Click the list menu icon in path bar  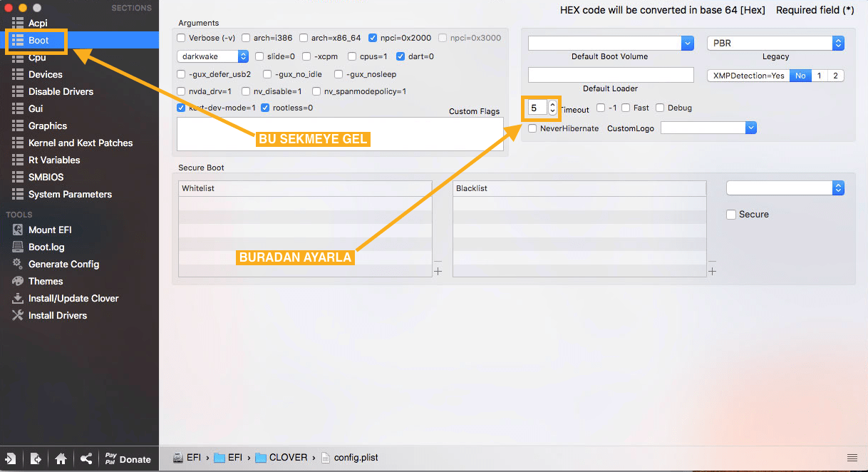[x=852, y=457]
